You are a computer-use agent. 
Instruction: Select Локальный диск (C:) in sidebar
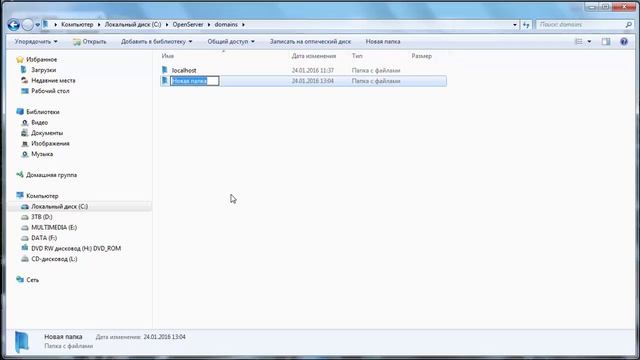pos(60,207)
